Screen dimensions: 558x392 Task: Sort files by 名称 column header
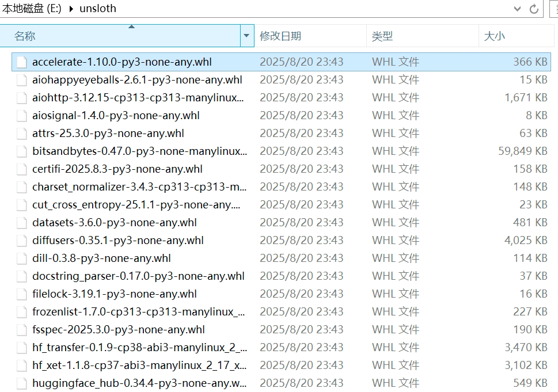click(120, 36)
